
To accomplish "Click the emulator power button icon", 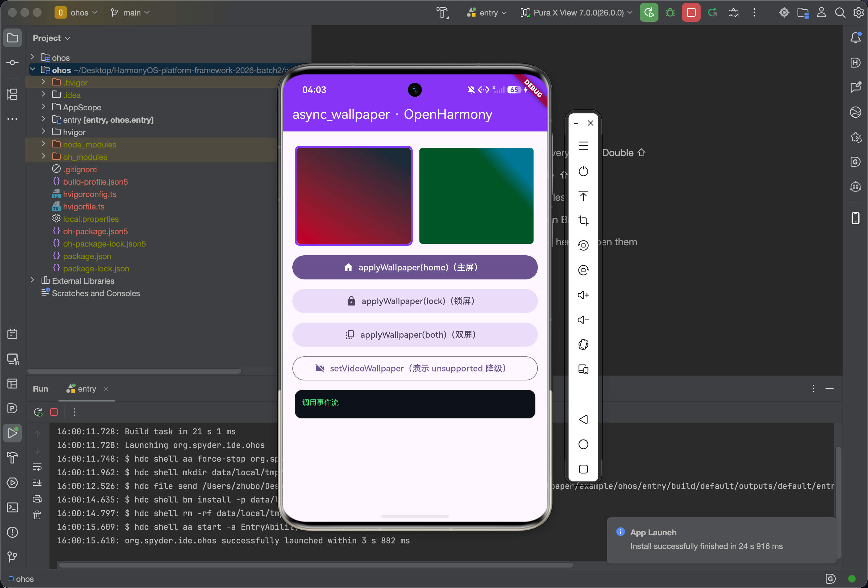I will pos(583,171).
